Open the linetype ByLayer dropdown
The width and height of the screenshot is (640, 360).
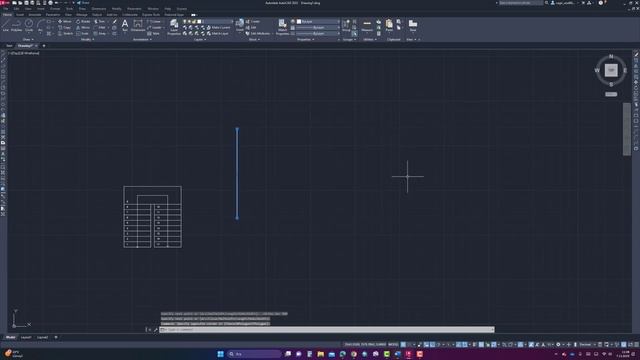tap(318, 33)
